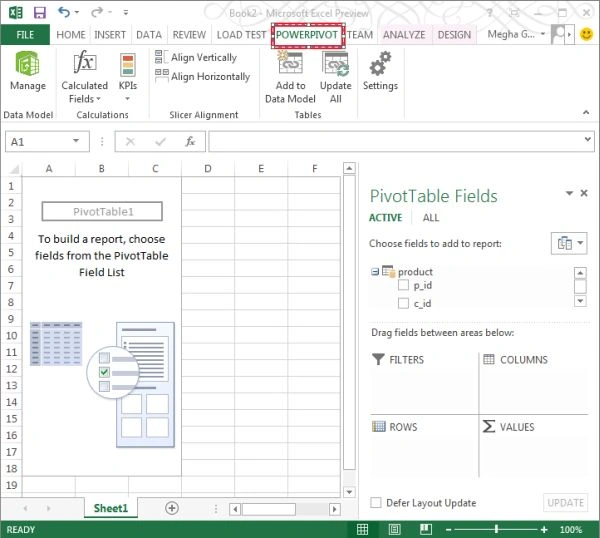
Task: Switch to Page Break Preview in the status bar
Action: (x=426, y=530)
